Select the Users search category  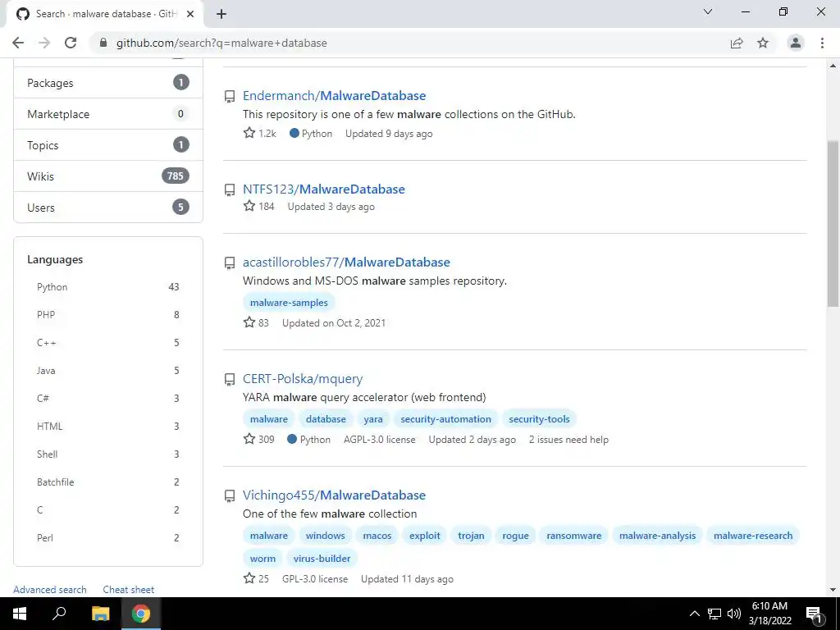[108, 208]
